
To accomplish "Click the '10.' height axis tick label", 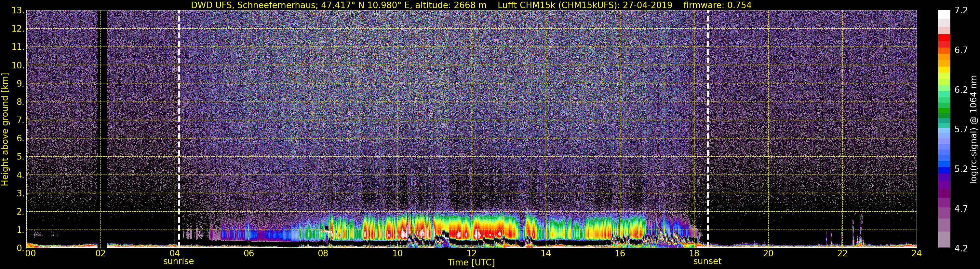I will pos(18,65).
